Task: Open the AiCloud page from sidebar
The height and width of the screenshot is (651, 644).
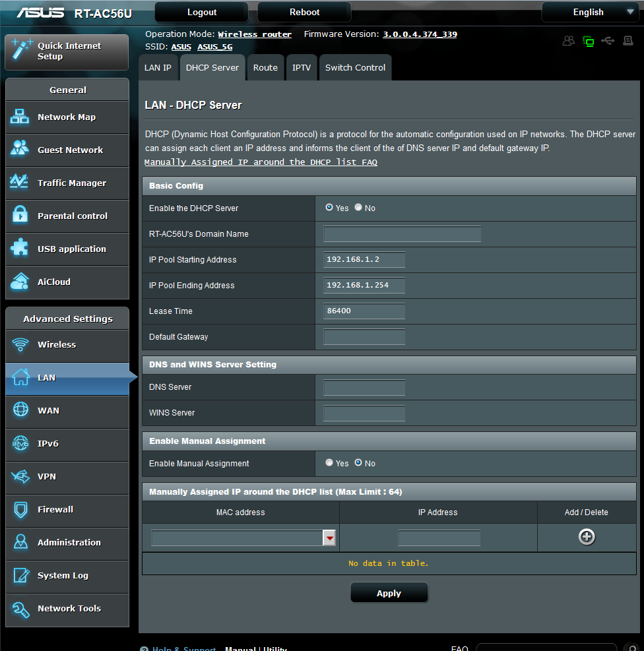Action: click(67, 282)
